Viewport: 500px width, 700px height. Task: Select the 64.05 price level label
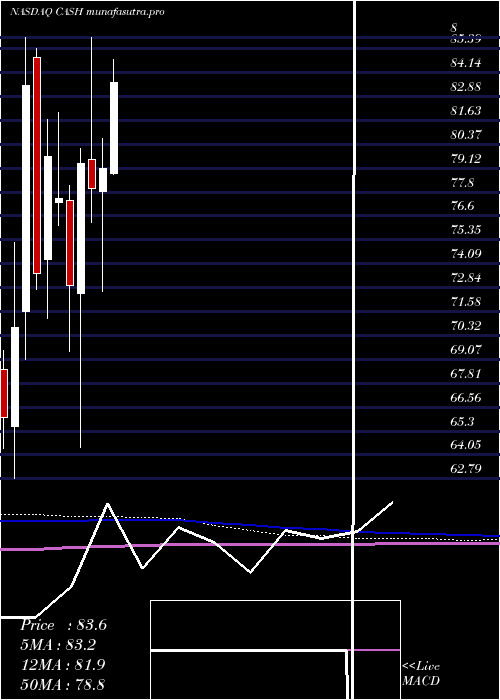click(x=466, y=445)
